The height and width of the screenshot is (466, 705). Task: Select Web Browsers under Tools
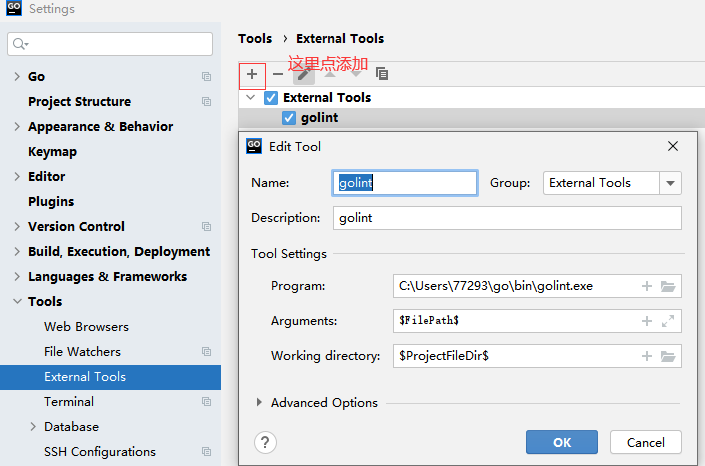[86, 327]
